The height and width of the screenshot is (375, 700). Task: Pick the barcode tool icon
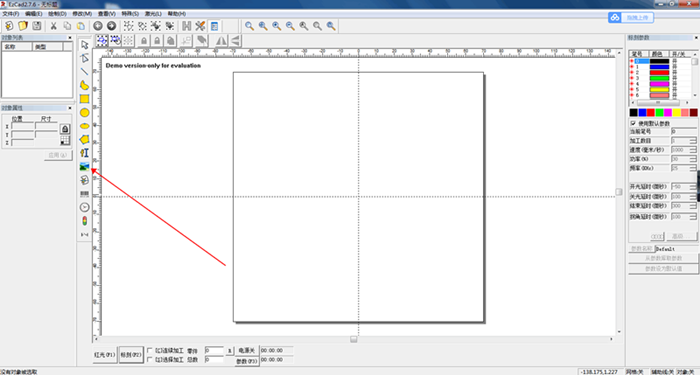coord(84,194)
